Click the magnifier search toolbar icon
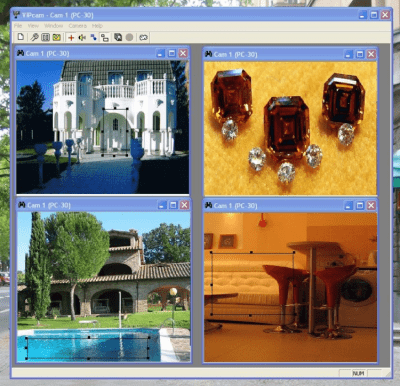The image size is (400, 386). (x=34, y=37)
